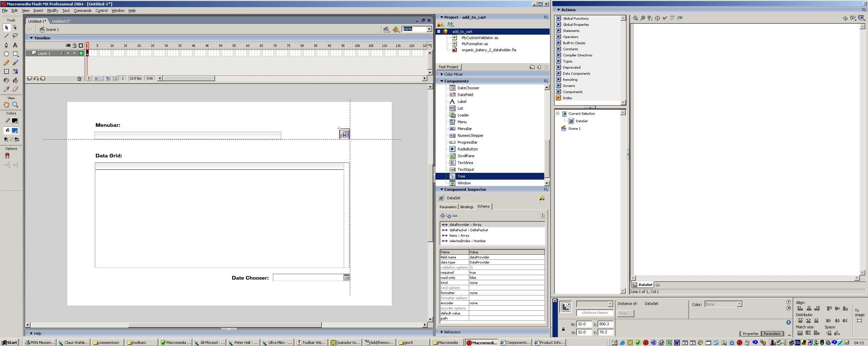This screenshot has width=868, height=346.
Task: Click the Test Project button
Action: [x=448, y=67]
